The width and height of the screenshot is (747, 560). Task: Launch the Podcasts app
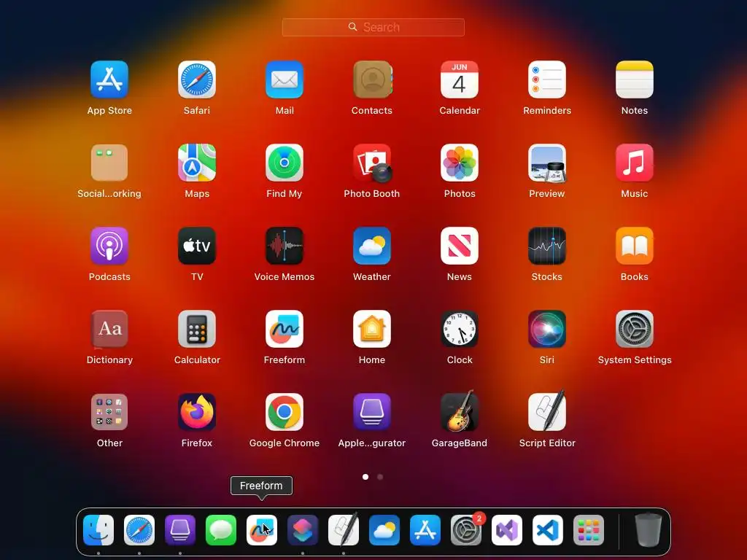[109, 246]
